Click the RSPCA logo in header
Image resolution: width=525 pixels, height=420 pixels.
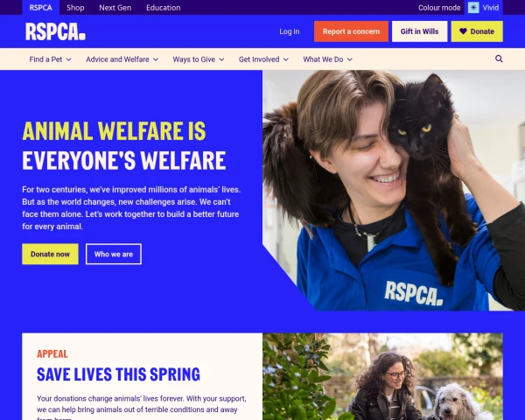pos(55,31)
